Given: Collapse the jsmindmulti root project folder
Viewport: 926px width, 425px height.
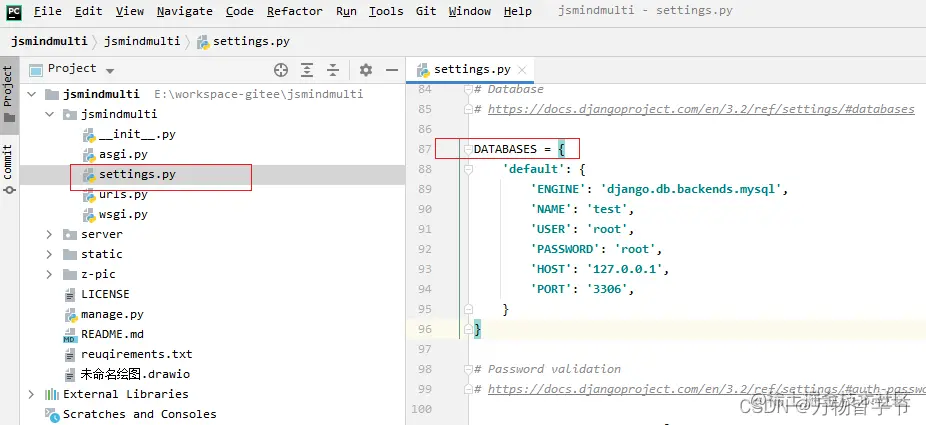Looking at the screenshot, I should (32, 94).
